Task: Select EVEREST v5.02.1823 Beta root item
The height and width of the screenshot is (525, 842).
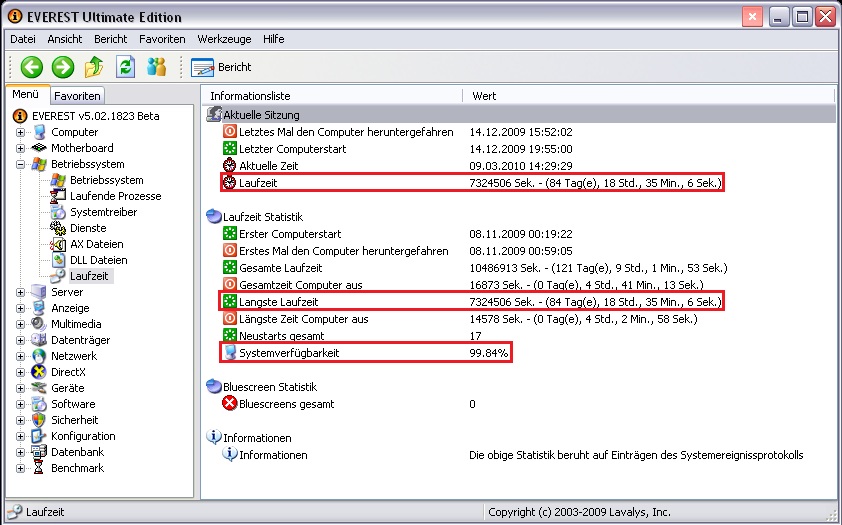Action: point(96,116)
